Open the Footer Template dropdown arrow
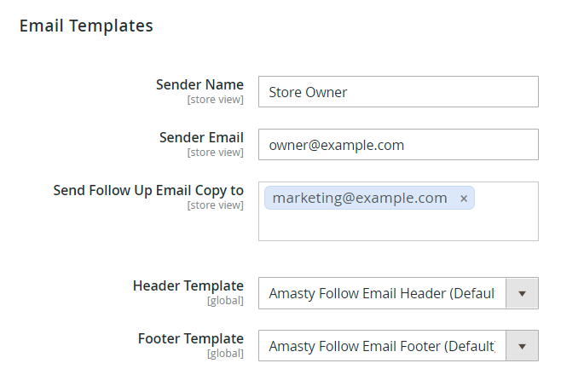The width and height of the screenshot is (584, 392). (x=522, y=346)
